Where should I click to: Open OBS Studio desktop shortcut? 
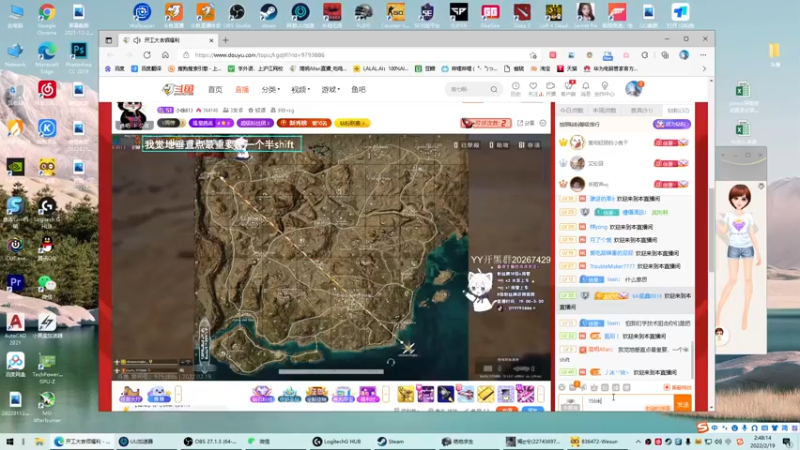[x=237, y=15]
